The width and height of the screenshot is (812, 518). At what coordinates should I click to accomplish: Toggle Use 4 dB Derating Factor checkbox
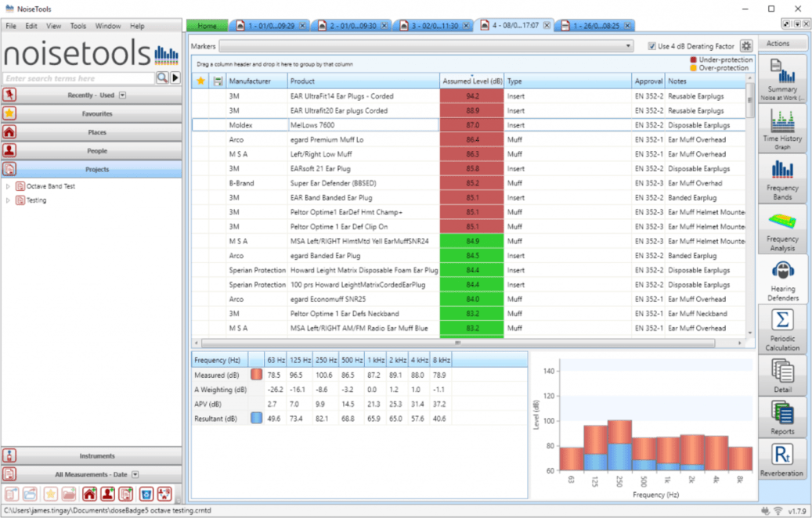coord(651,46)
